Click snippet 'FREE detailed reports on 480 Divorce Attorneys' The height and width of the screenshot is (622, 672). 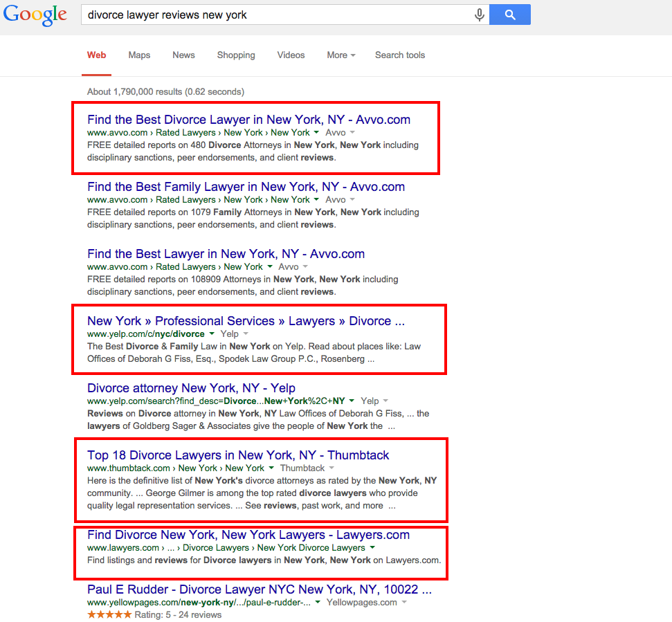[253, 152]
